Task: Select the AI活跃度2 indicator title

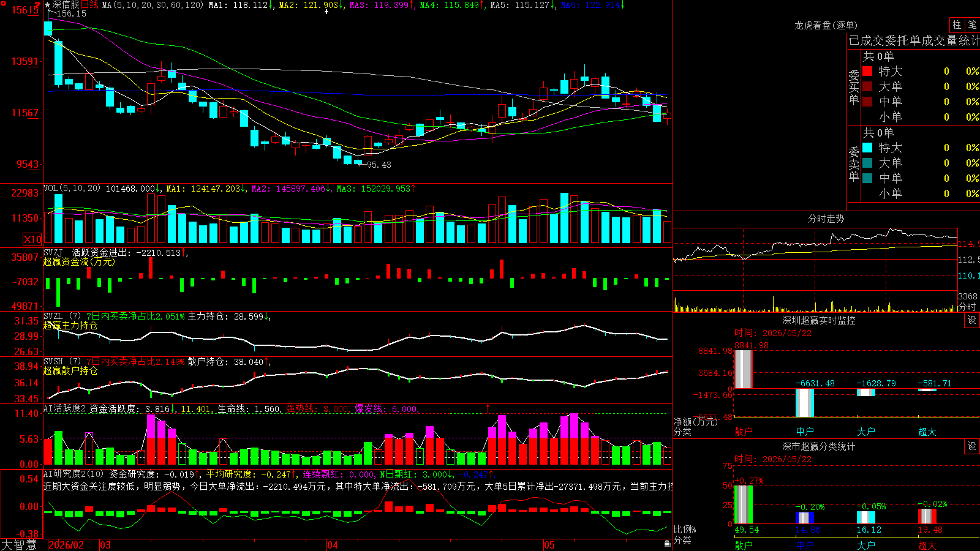Action: click(64, 408)
